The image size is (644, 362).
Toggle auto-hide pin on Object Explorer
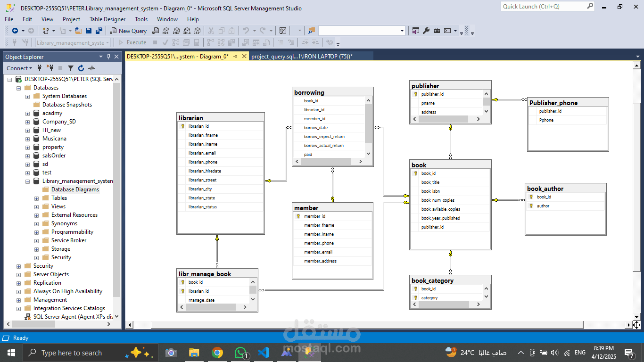click(108, 57)
